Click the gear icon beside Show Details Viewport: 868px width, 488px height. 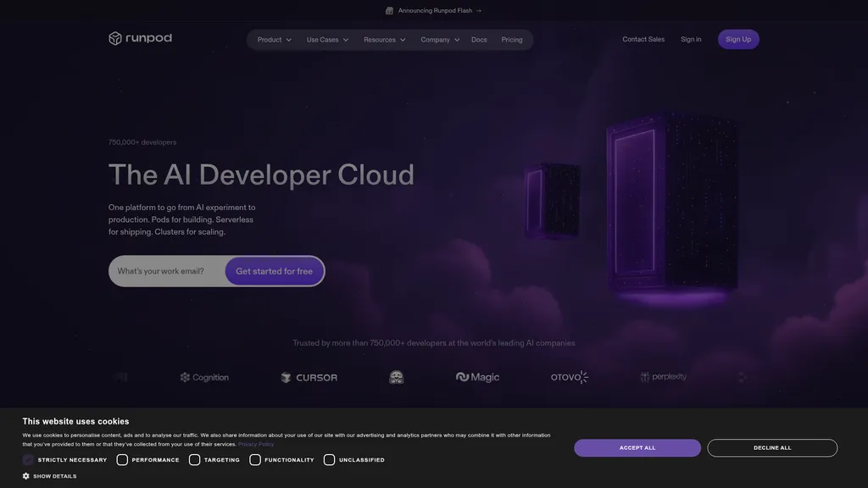point(25,476)
